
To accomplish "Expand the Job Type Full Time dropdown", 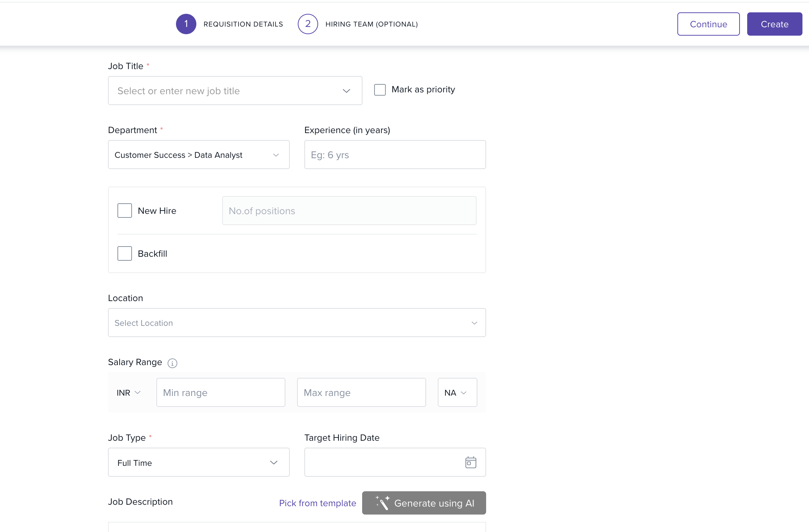I will tap(199, 463).
